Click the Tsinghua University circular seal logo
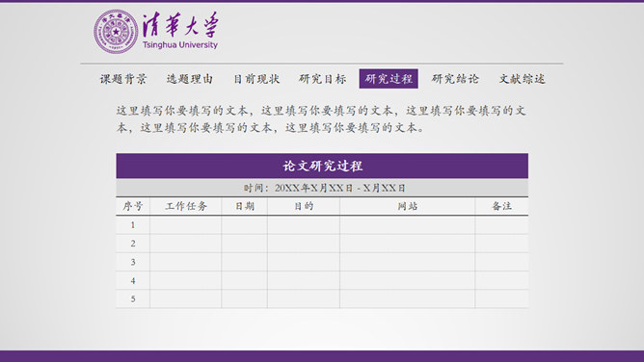This screenshot has width=644, height=362. coord(116,32)
